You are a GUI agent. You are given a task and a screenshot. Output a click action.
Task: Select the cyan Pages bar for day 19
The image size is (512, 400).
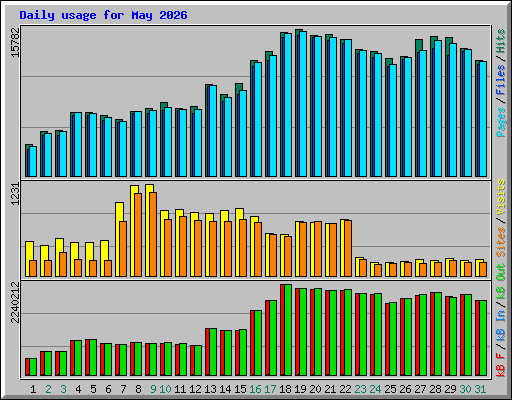click(x=303, y=104)
